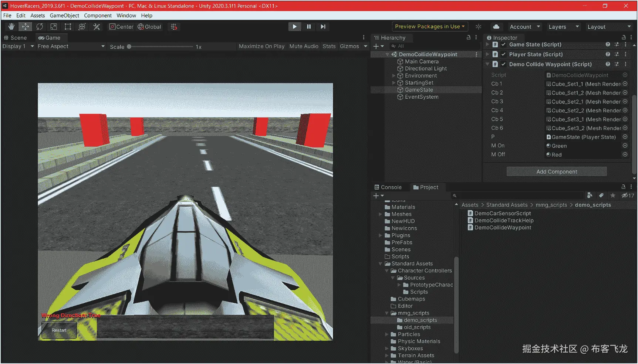Open Unity cloud services
This screenshot has width=638, height=364.
[x=496, y=27]
